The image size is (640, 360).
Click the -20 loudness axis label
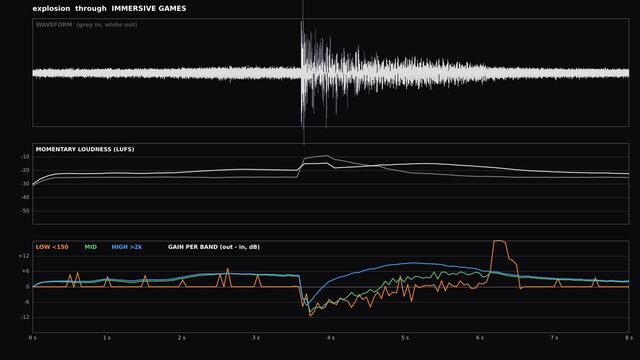pos(25,170)
